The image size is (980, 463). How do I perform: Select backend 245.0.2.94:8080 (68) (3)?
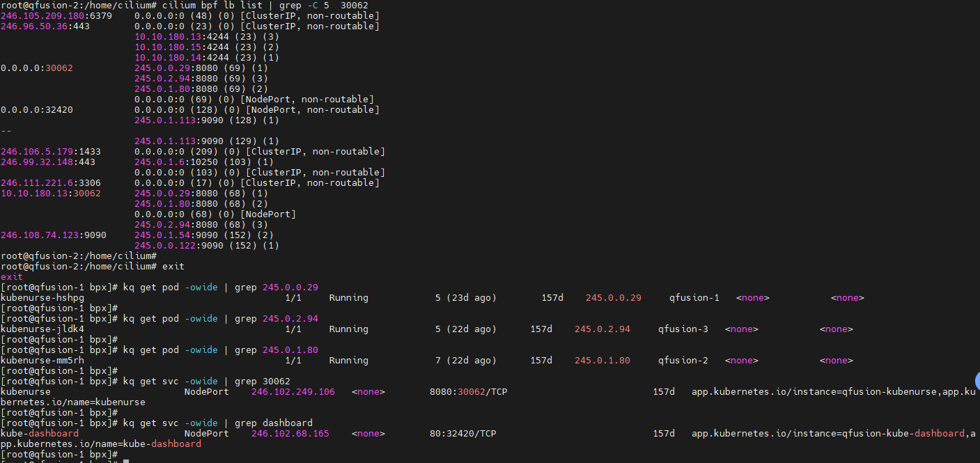click(201, 224)
